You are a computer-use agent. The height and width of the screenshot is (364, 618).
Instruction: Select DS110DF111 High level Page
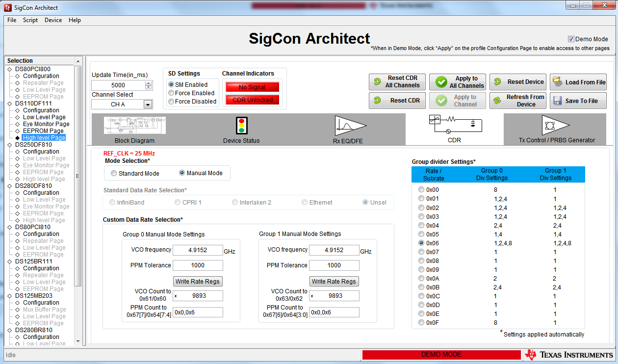(x=44, y=138)
